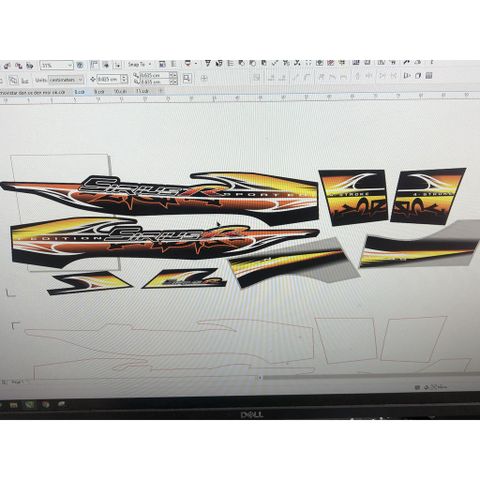Switch to the 11.cdr document tab
This screenshot has width=480, height=480.
pos(142,91)
